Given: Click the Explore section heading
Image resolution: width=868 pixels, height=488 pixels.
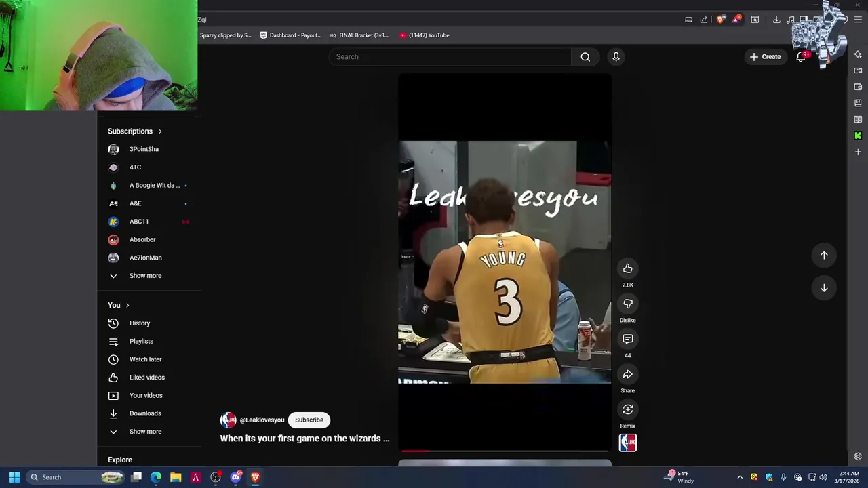Looking at the screenshot, I should (120, 460).
